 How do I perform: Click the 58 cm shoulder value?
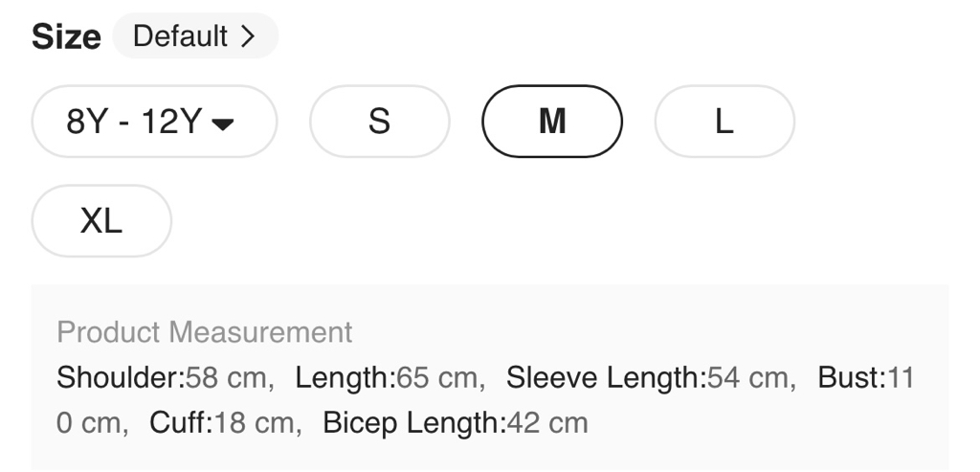[x=229, y=378]
